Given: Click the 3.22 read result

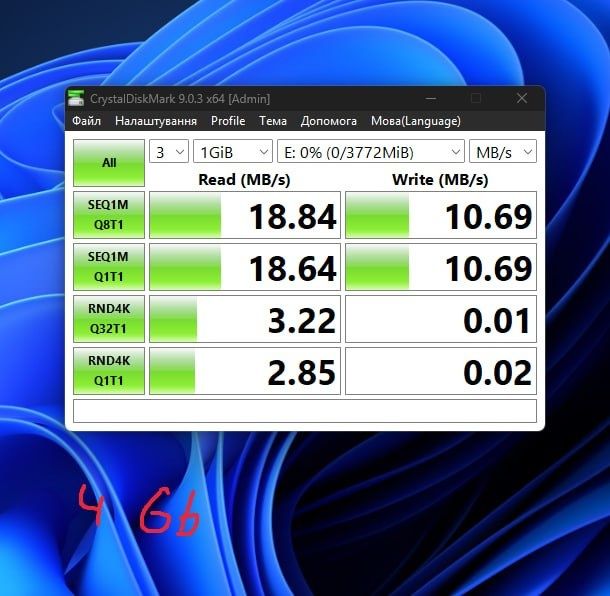Looking at the screenshot, I should pyautogui.click(x=245, y=319).
